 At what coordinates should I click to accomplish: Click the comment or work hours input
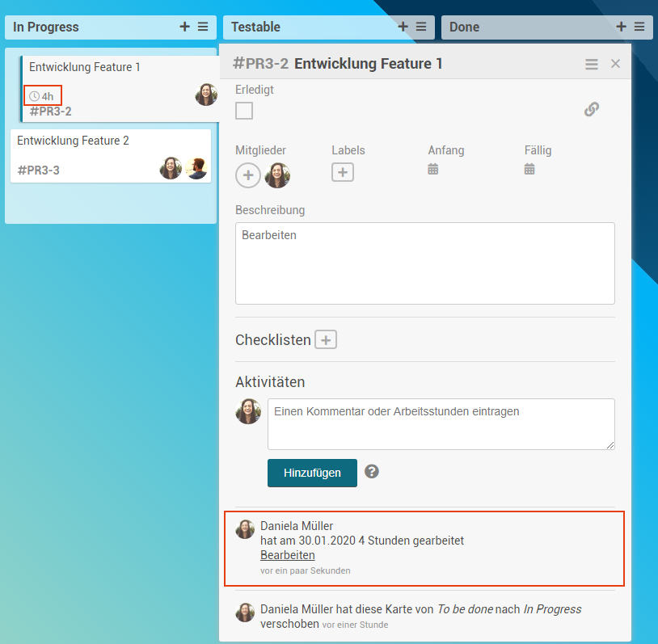point(441,423)
